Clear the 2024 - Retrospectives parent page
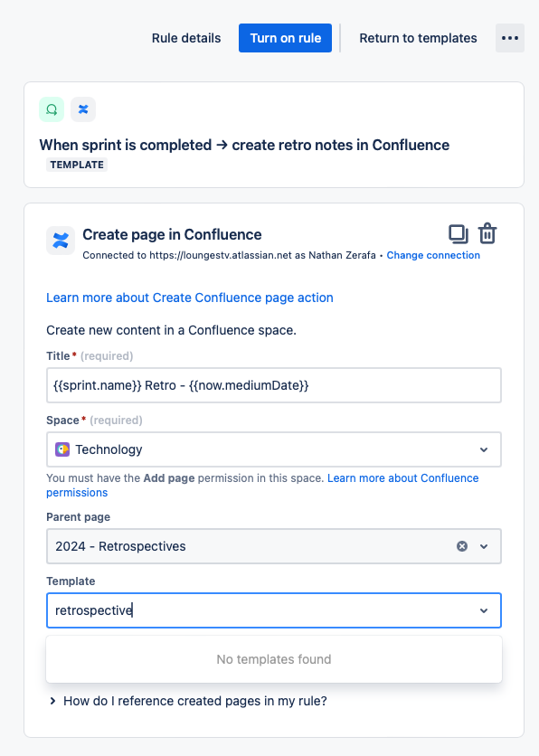This screenshot has width=539, height=756. (462, 546)
